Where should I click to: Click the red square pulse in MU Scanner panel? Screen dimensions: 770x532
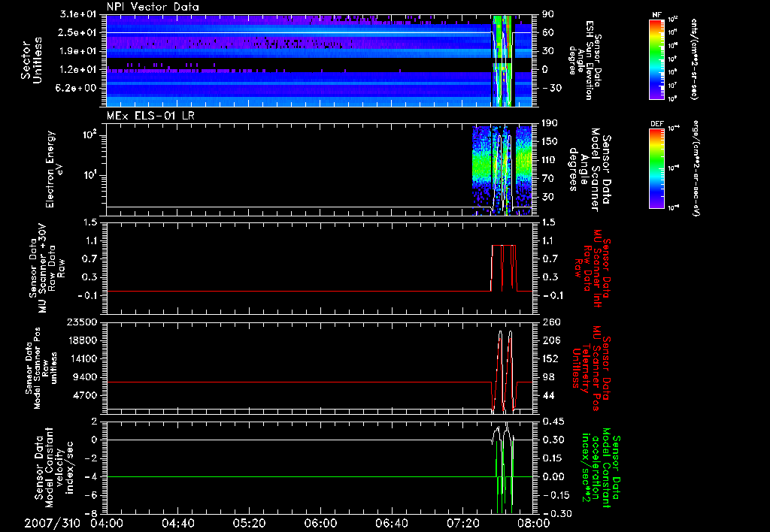click(x=504, y=268)
